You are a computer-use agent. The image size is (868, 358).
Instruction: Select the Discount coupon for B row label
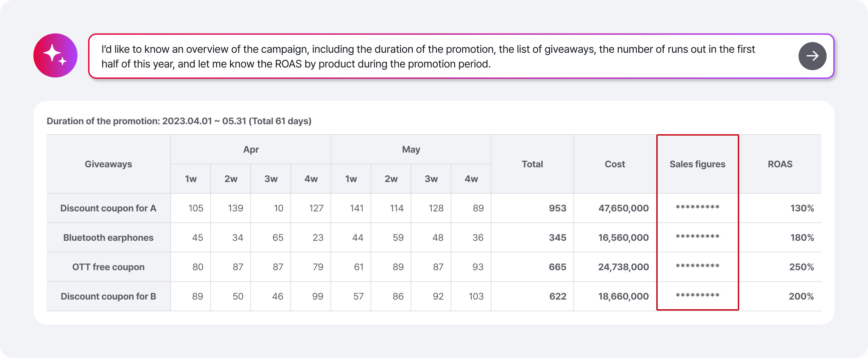108,296
